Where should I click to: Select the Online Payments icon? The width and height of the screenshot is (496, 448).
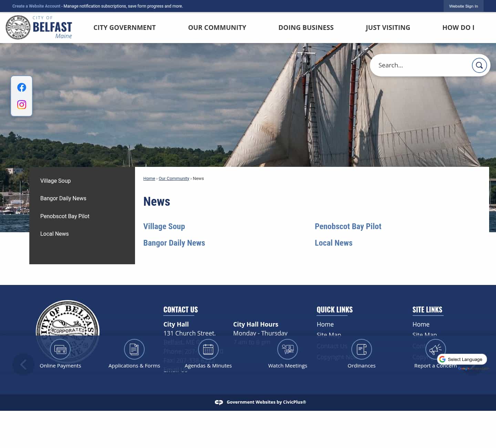pos(60,349)
